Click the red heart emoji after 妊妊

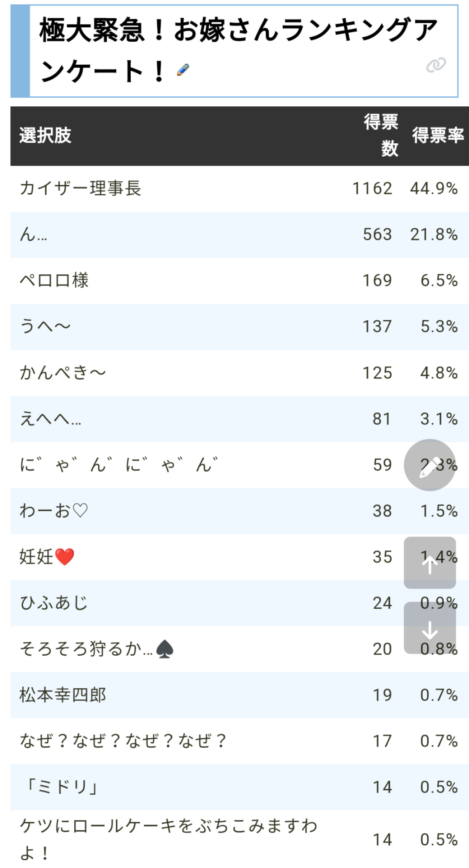65,557
